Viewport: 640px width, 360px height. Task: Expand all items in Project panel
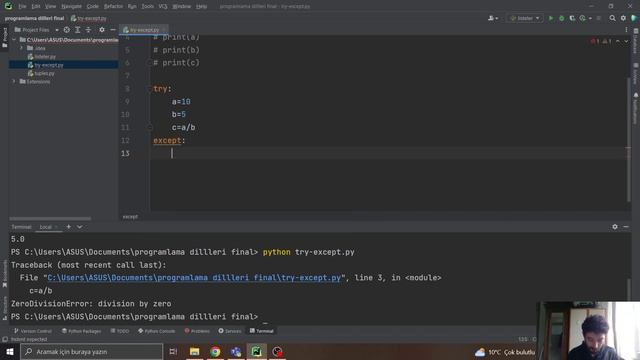pyautogui.click(x=77, y=30)
